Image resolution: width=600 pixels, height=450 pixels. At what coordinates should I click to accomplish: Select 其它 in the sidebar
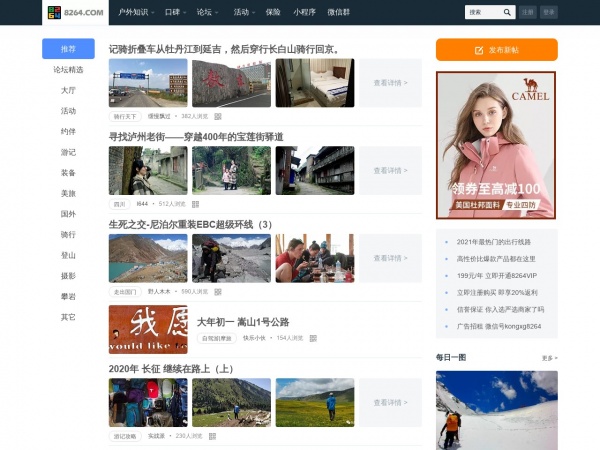click(x=68, y=317)
